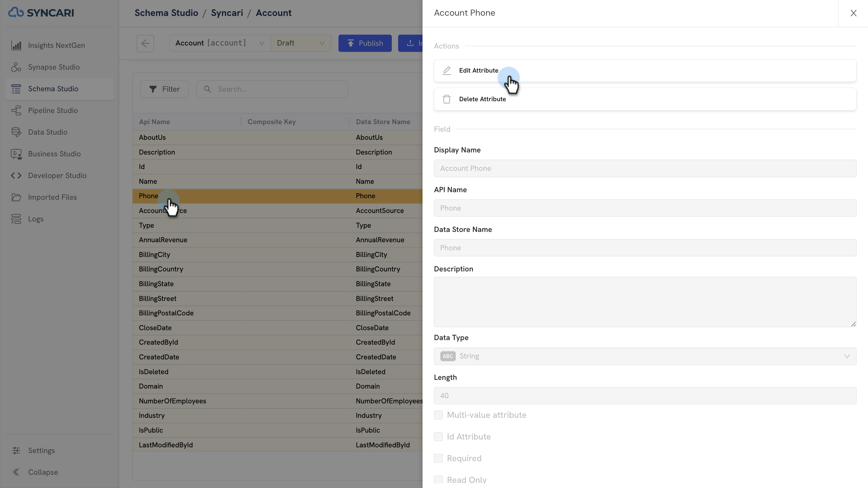Open Imported Files from sidebar
The image size is (868, 488).
[59, 197]
